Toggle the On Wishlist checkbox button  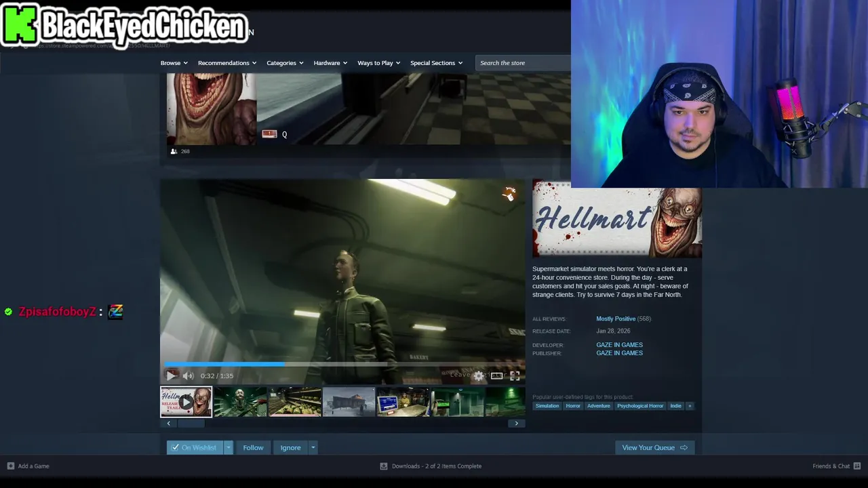195,447
